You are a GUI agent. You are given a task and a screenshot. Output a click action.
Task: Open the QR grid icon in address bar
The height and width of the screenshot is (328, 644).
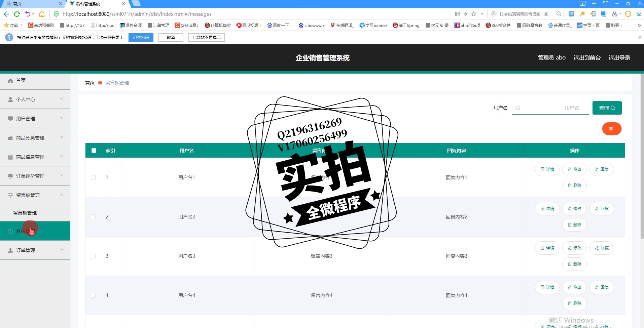click(457, 14)
